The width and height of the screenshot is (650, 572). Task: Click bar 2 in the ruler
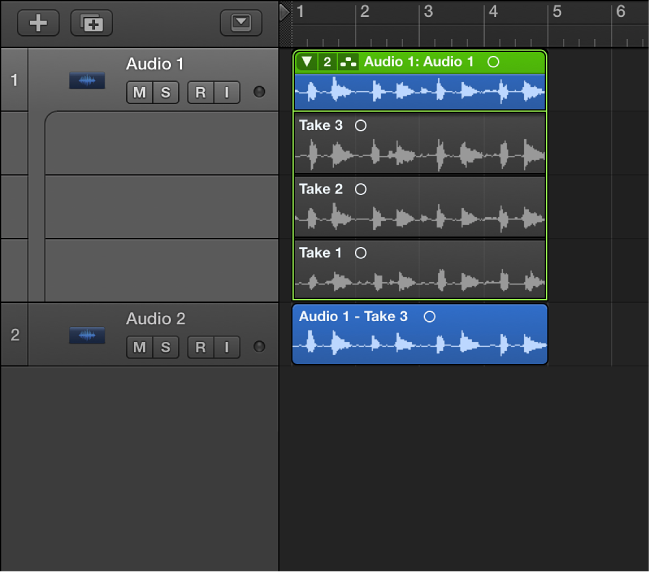(364, 12)
